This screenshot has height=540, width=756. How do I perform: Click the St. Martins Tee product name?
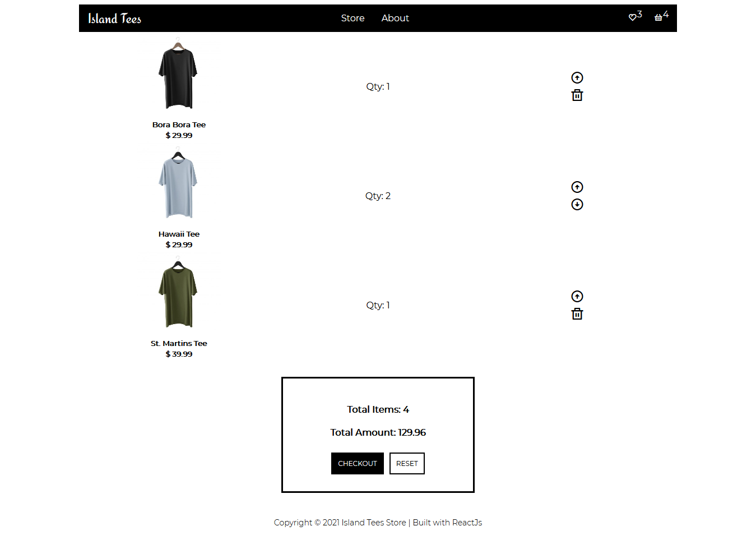[x=179, y=343]
